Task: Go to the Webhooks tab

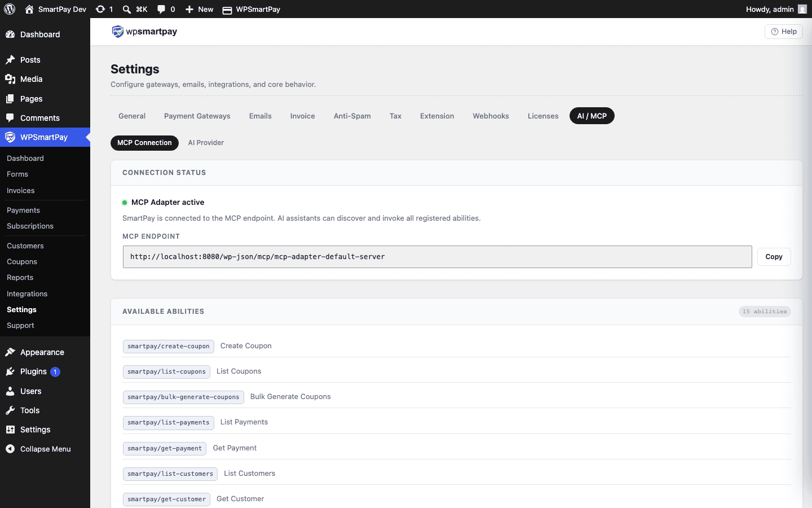Action: [x=491, y=116]
